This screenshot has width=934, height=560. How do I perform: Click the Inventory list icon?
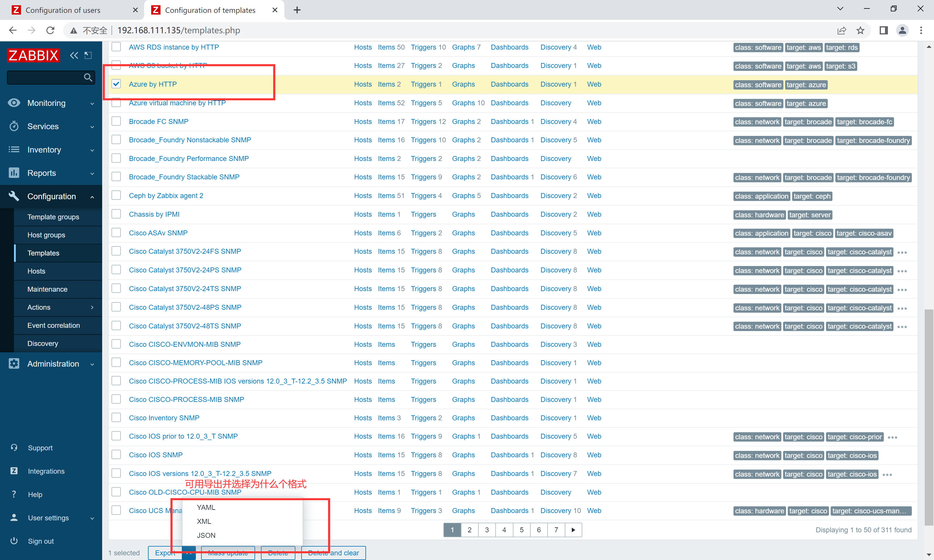pyautogui.click(x=14, y=149)
